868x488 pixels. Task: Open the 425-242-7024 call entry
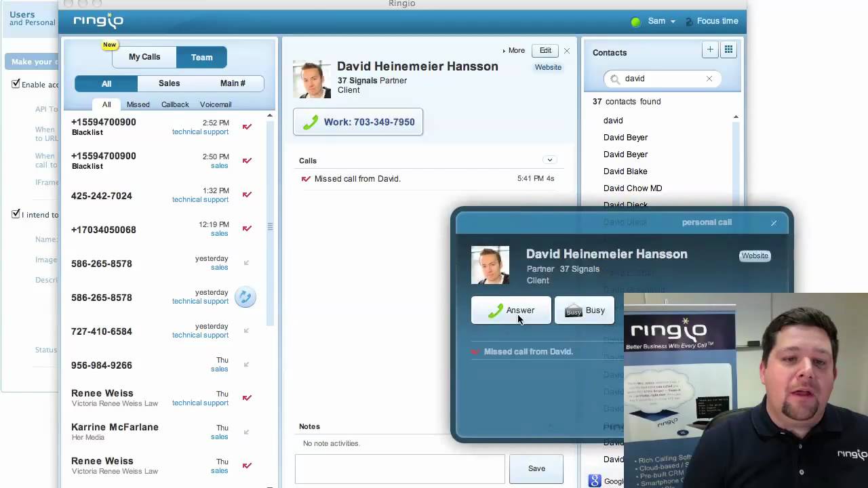(163, 195)
